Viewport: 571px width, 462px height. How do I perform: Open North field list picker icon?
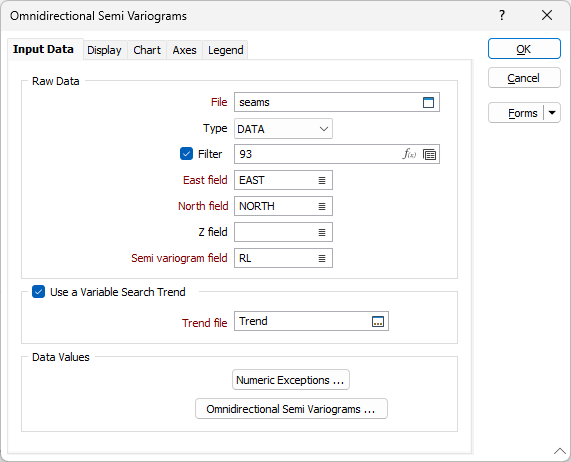322,206
